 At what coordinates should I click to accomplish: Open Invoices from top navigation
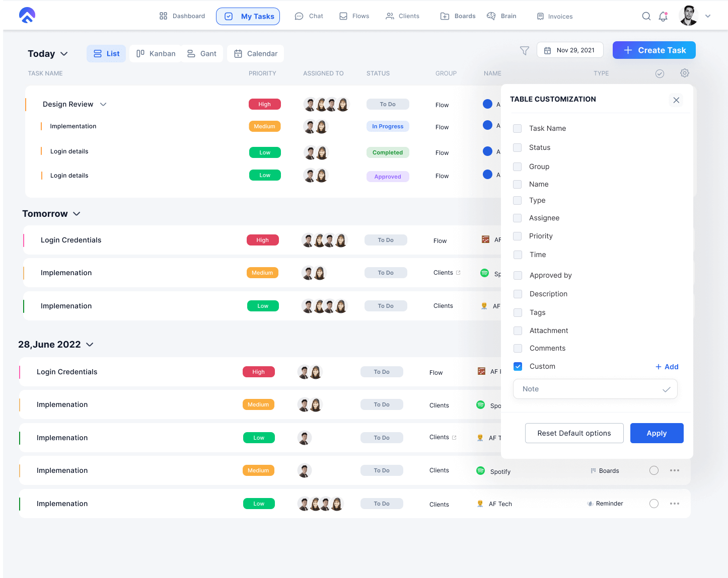555,16
